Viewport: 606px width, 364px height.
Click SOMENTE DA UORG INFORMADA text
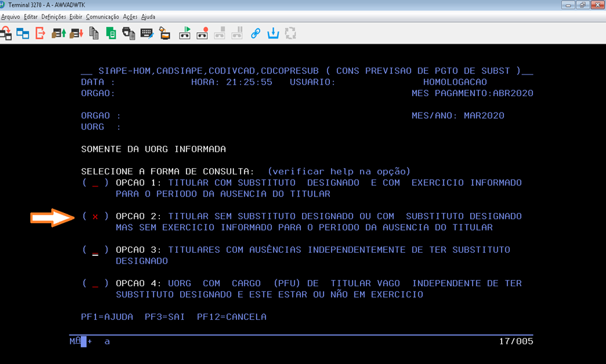point(154,149)
